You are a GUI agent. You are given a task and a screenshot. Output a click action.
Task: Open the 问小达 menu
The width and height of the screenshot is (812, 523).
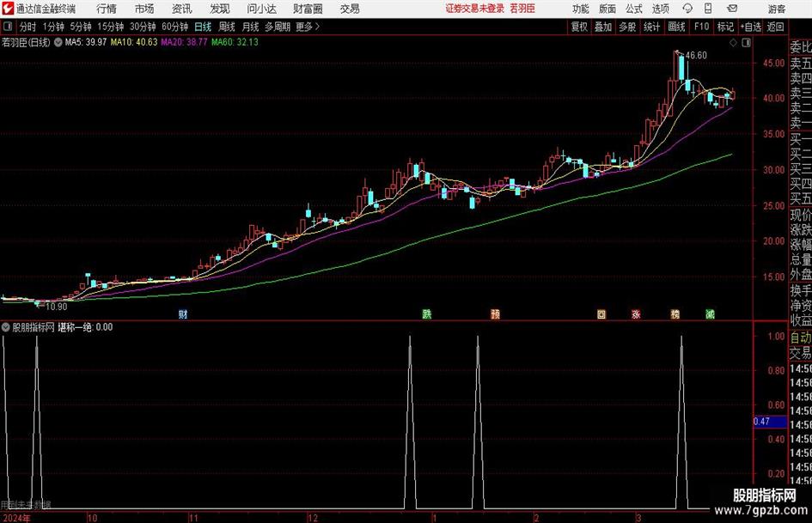click(x=261, y=9)
